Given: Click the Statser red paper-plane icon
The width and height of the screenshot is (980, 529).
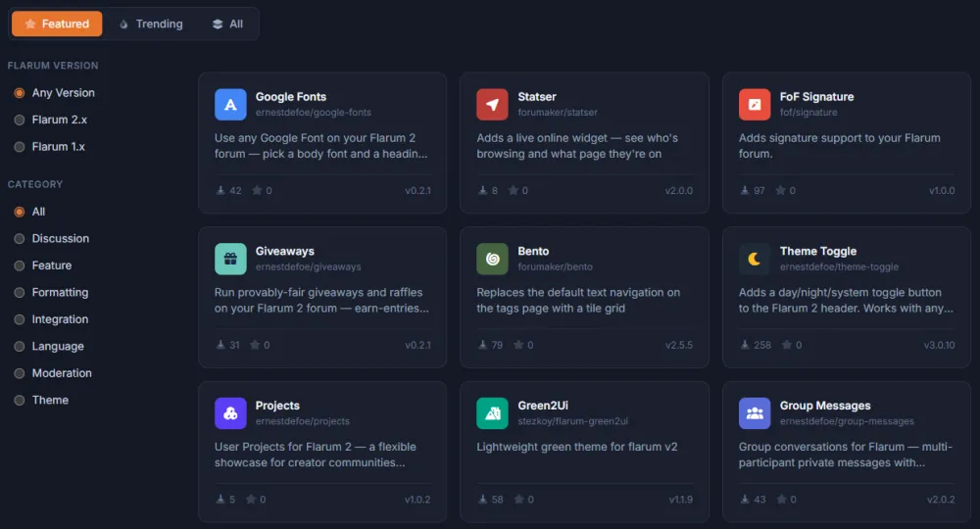Looking at the screenshot, I should tap(493, 104).
